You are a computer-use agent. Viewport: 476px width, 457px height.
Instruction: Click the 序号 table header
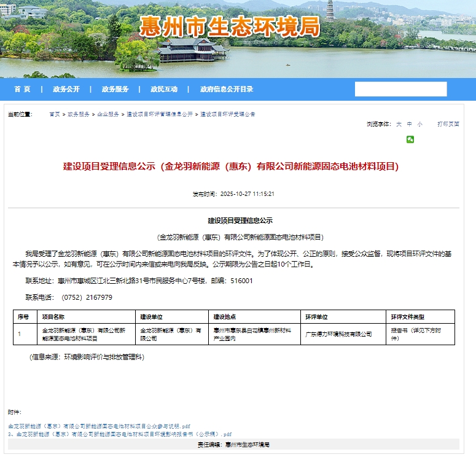coord(23,317)
